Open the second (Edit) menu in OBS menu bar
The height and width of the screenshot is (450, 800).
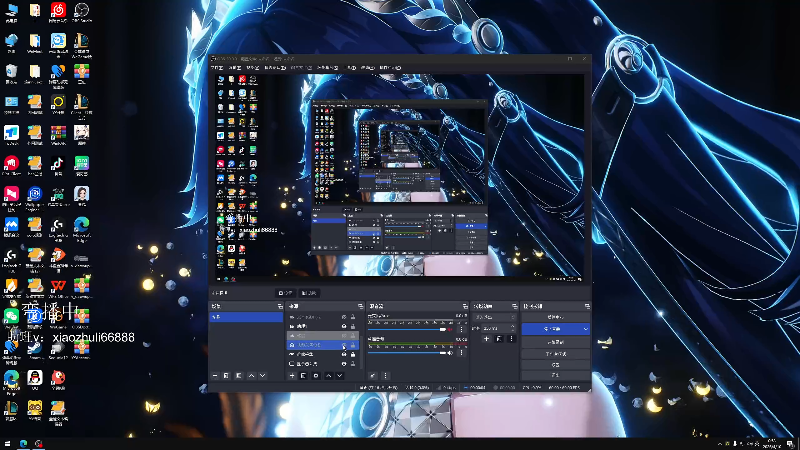pos(235,68)
